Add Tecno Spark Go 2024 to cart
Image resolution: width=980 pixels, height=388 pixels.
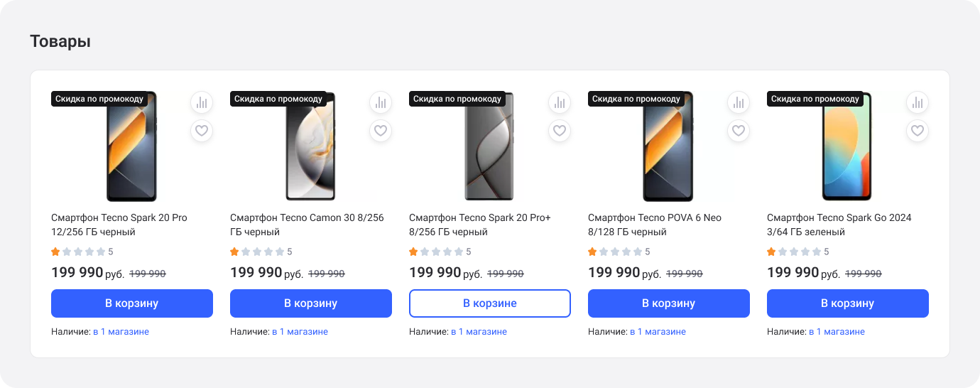pos(848,303)
